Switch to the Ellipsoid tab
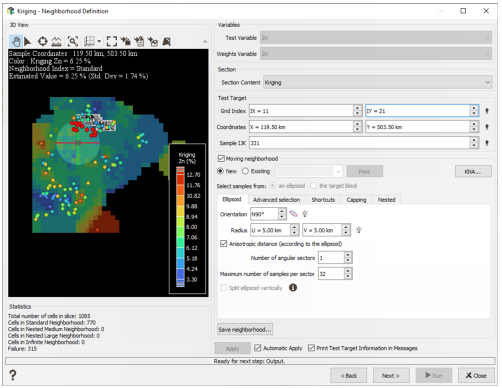 click(232, 199)
